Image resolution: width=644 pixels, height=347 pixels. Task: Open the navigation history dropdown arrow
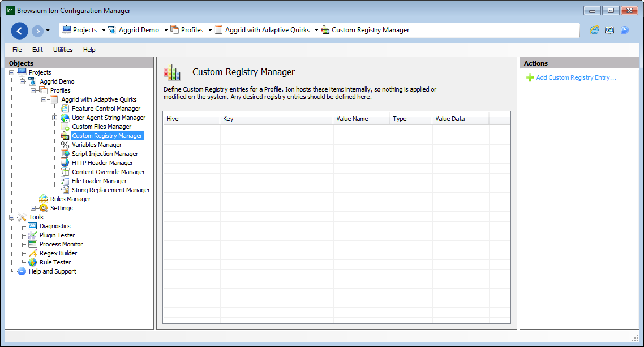pyautogui.click(x=48, y=31)
